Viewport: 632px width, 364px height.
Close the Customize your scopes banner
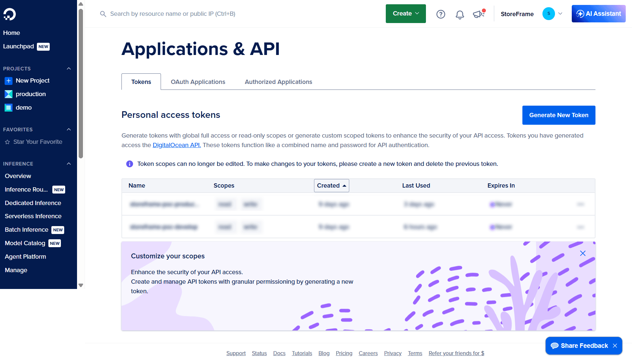(x=583, y=253)
